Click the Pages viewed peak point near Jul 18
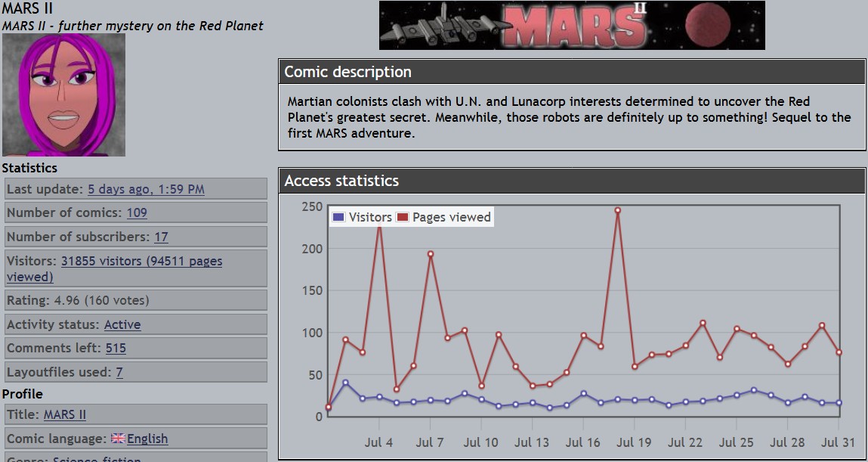Screen dimensions: 868x462 [617, 210]
